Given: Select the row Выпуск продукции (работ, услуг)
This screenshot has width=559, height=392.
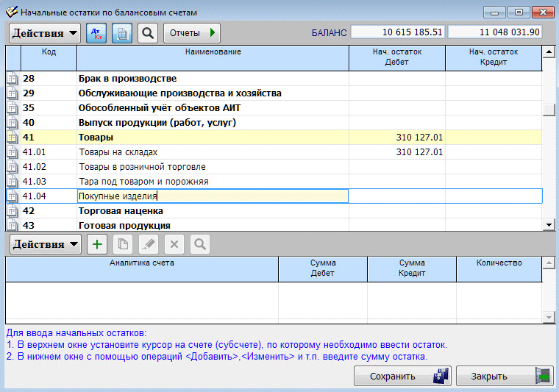Looking at the screenshot, I should click(x=274, y=123).
